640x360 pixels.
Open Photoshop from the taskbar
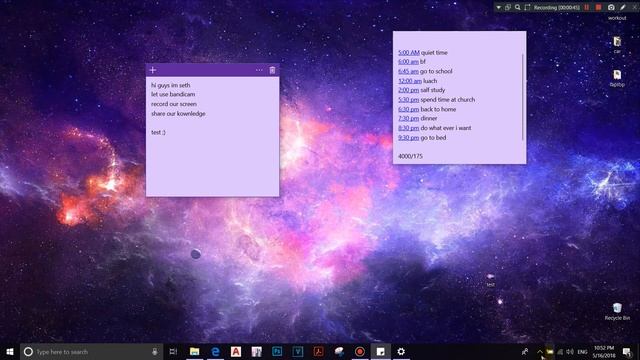point(277,351)
